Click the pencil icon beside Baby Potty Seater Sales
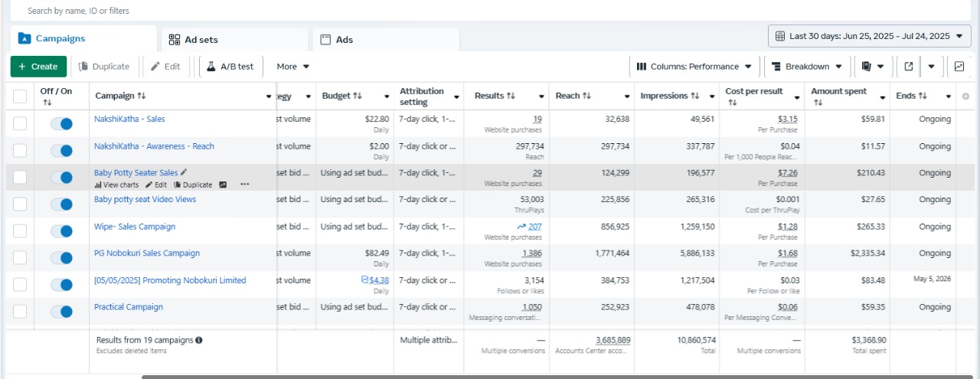 tap(184, 173)
